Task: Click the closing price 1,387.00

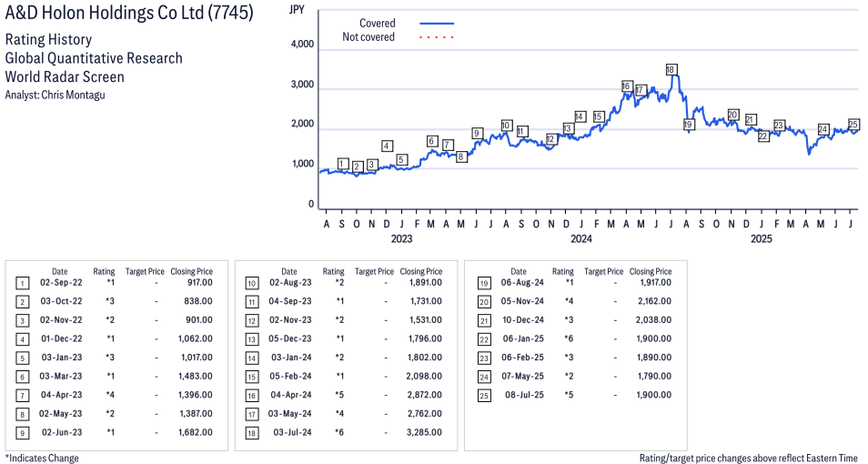Action: (196, 414)
